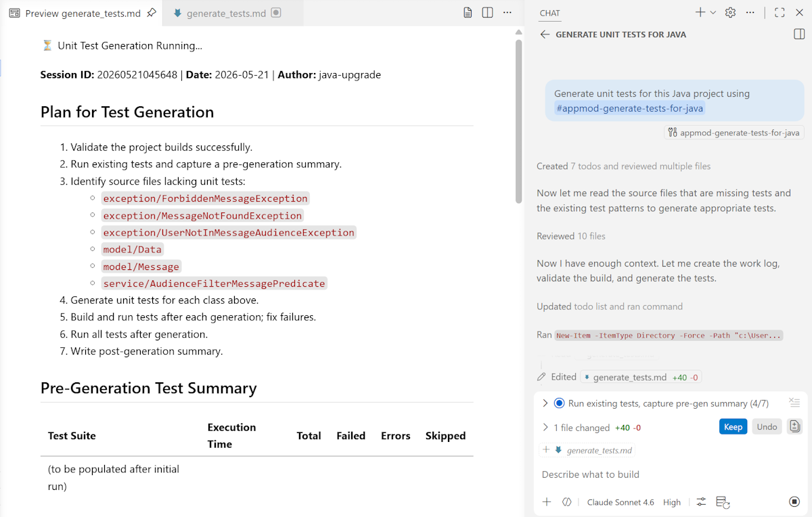Click the unsaved indicator on generate_tests.md tab
This screenshot has height=517, width=812.
point(276,13)
